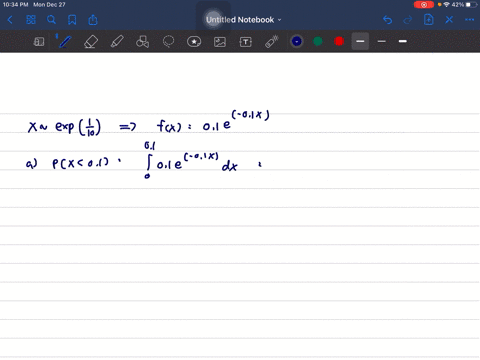Tap the clock showing 10:34 PM
Viewport: 480px width, 360px height.
(x=15, y=5)
